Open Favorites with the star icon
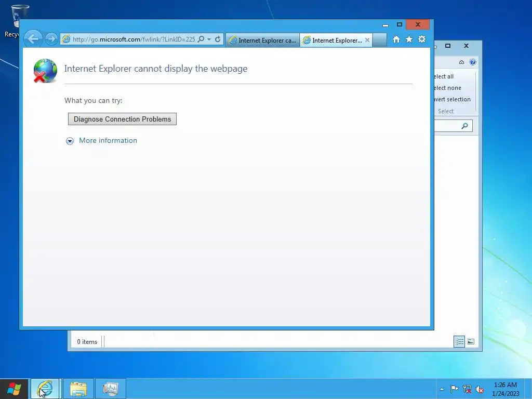 [x=409, y=39]
